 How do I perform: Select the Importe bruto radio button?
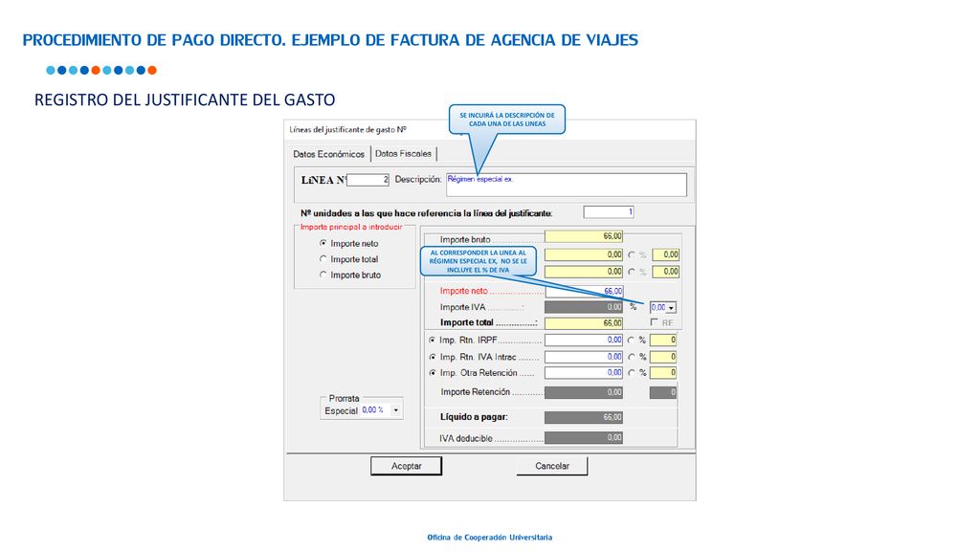(x=323, y=275)
